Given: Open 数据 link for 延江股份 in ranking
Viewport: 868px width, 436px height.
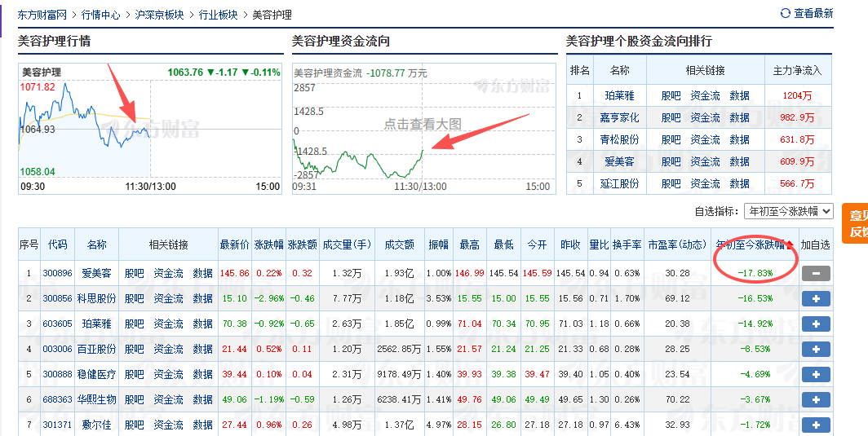Looking at the screenshot, I should (740, 183).
